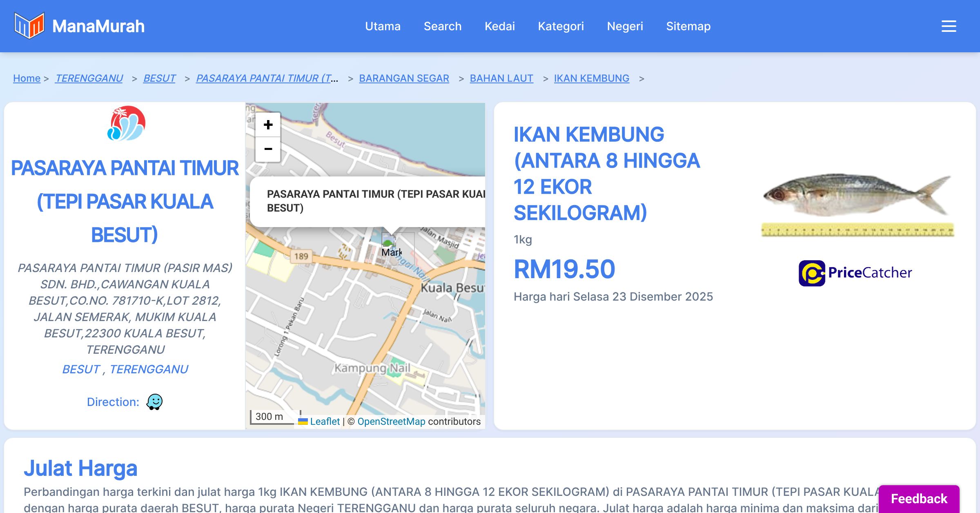Open the OpenStreetMap attribution link
980x513 pixels.
(x=391, y=422)
